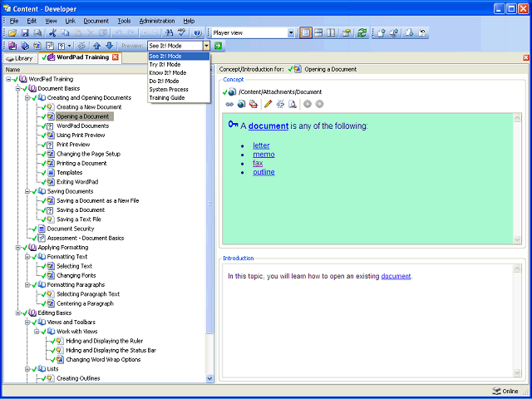Open the Administration menu

click(157, 21)
